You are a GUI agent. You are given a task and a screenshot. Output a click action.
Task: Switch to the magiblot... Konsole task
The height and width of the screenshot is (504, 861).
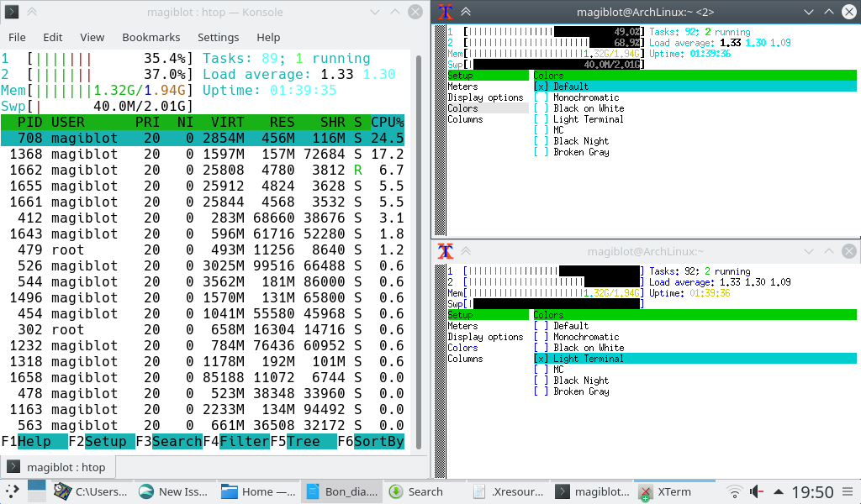(593, 491)
